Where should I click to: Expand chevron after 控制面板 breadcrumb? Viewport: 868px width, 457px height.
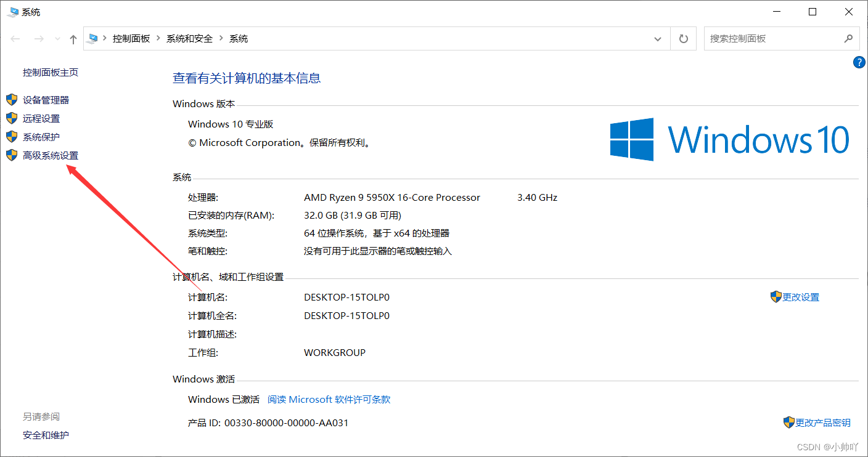tap(158, 38)
